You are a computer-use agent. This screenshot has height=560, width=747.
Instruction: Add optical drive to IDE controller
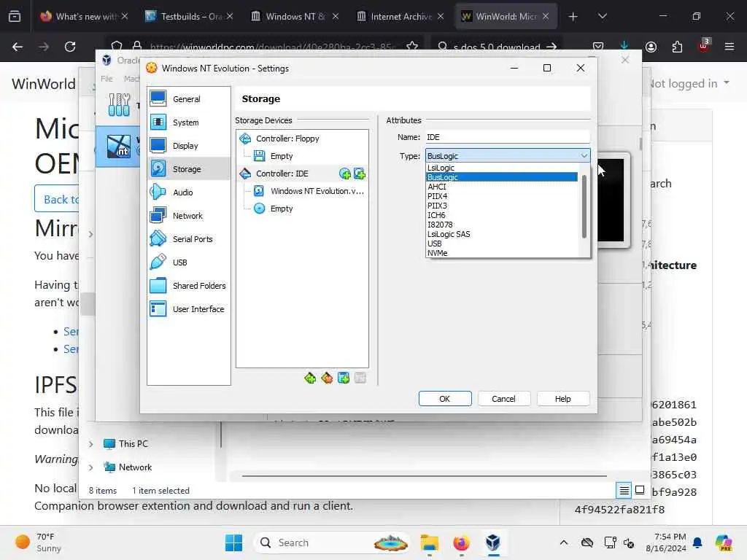[x=345, y=174]
